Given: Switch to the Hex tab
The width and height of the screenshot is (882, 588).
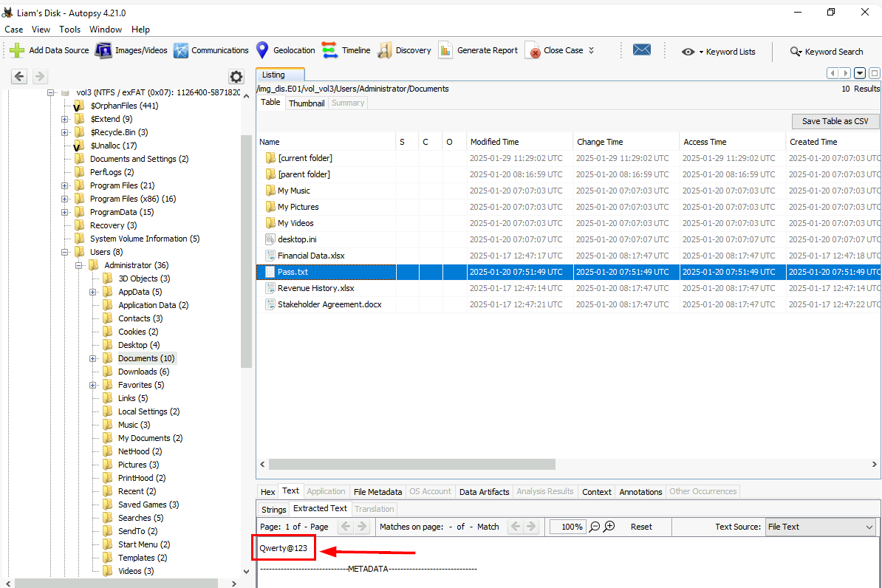Looking at the screenshot, I should coord(267,492).
